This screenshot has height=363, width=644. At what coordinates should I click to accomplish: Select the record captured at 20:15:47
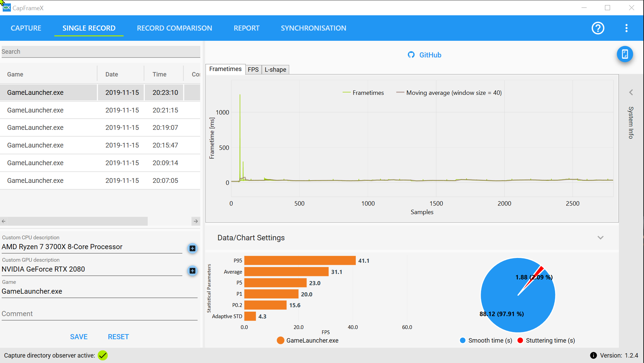[x=100, y=145]
